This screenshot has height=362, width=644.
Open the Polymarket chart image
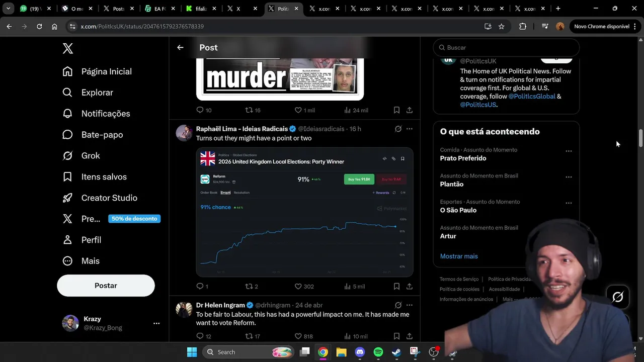point(304,212)
